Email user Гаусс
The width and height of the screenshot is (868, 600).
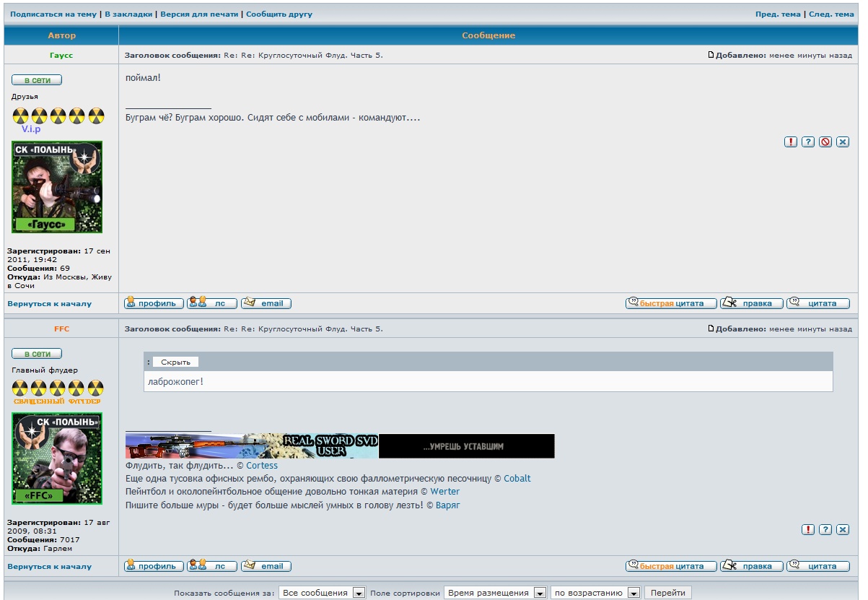(x=266, y=303)
